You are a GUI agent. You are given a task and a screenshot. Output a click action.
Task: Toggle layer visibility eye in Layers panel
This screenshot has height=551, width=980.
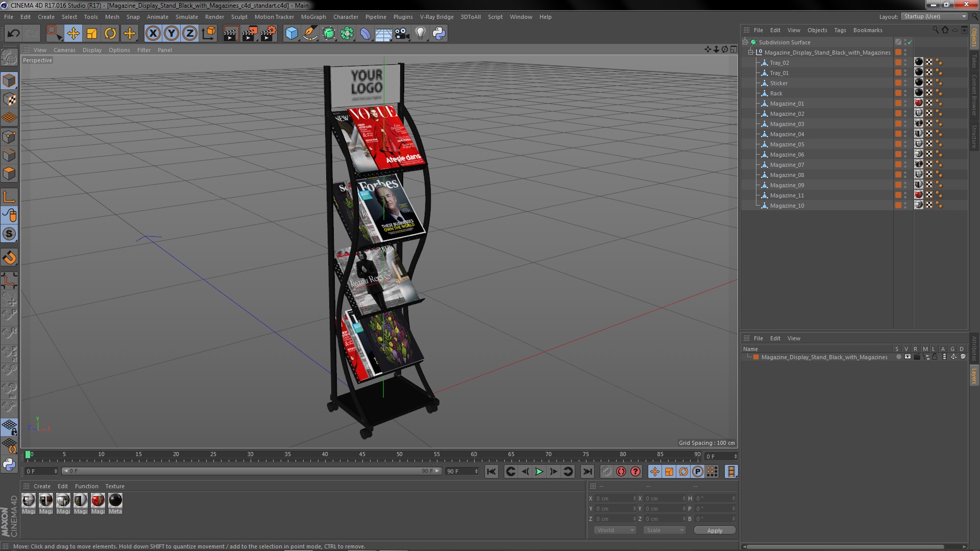(x=907, y=357)
